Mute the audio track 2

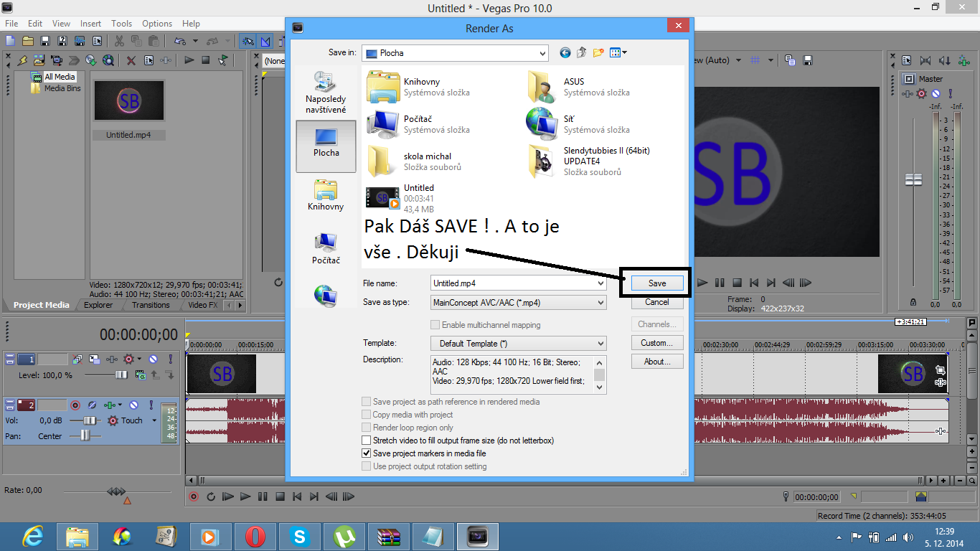[x=133, y=405]
